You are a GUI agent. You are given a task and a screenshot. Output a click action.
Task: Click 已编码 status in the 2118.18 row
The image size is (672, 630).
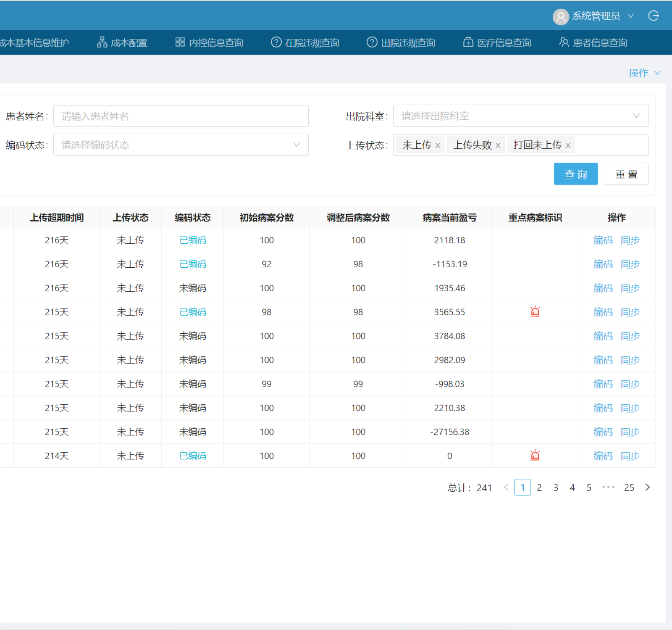point(193,240)
